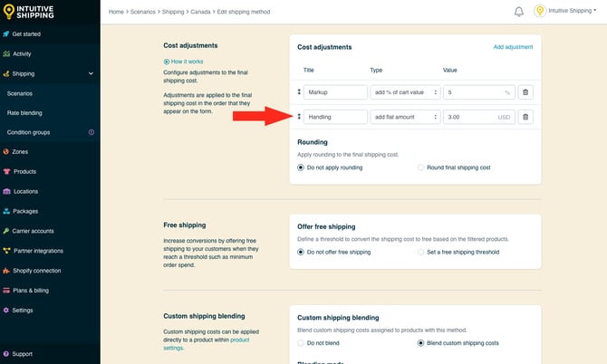Click the Shopify connection icon

tap(6, 271)
